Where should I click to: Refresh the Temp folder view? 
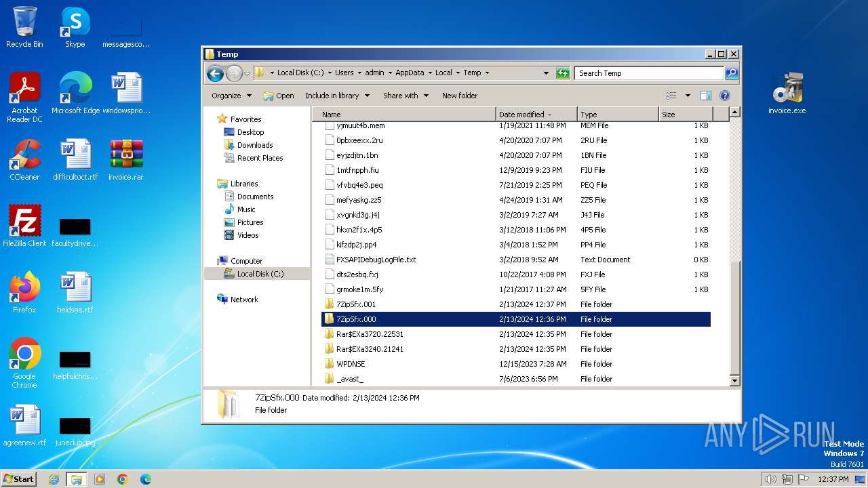(x=563, y=73)
